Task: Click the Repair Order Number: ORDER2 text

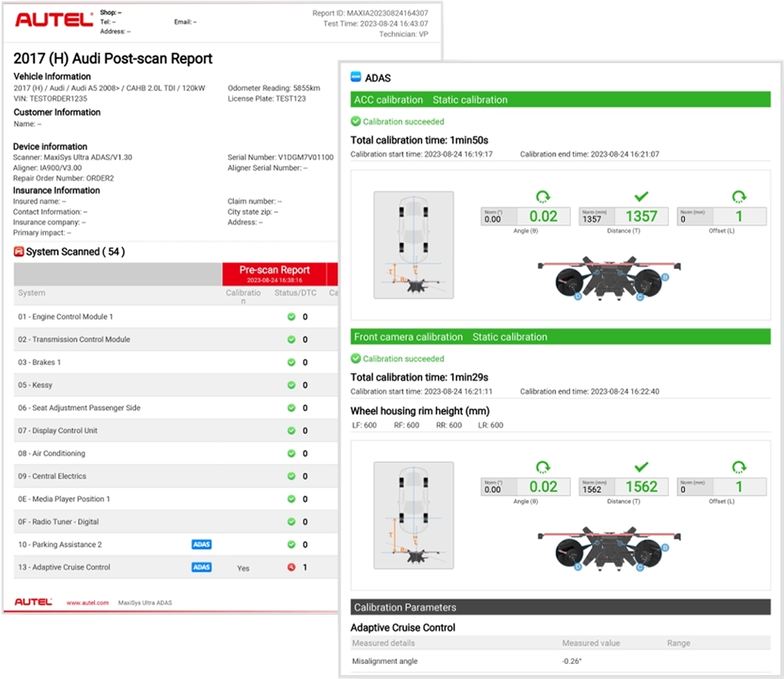Action: coord(63,178)
